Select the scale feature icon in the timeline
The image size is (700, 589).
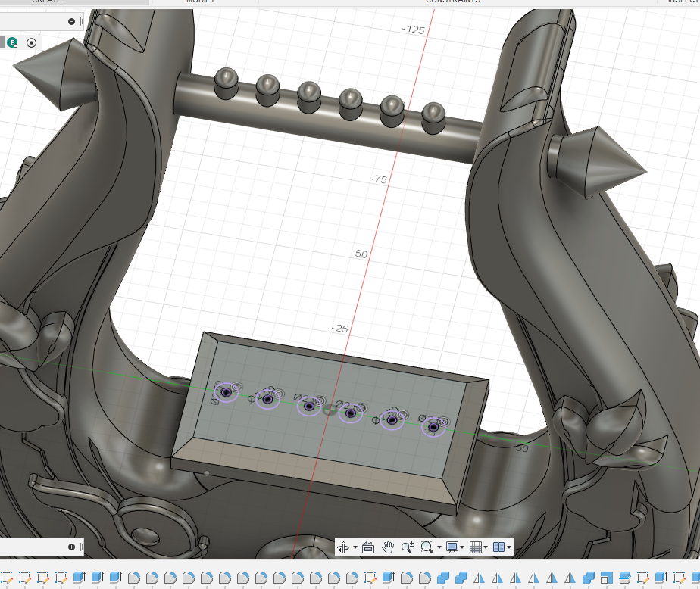pos(607,578)
